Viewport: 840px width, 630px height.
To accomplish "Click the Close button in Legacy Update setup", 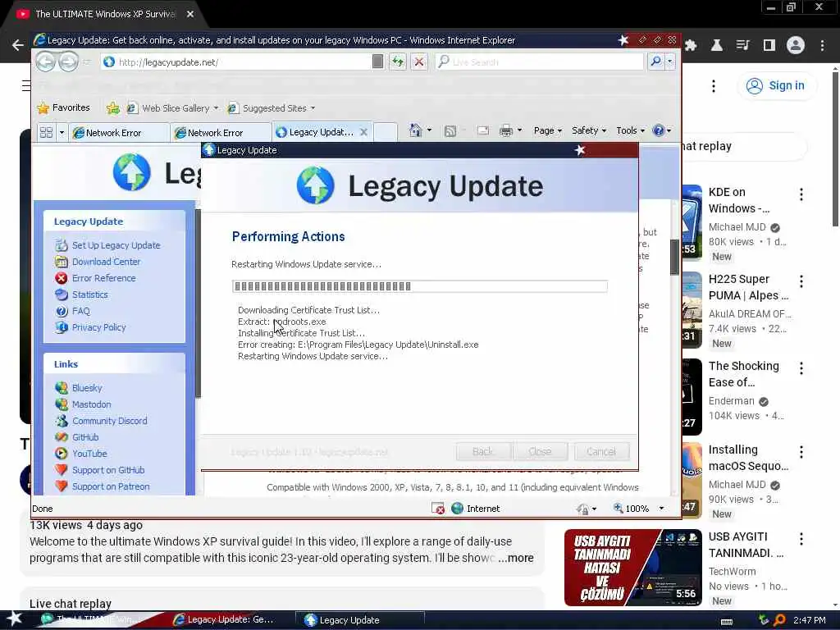I will 540,452.
